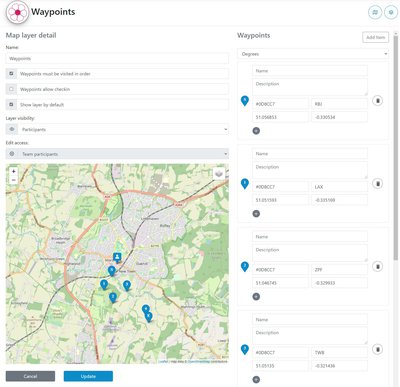Click the TWB code field
The width and height of the screenshot is (400, 387).
pos(339,352)
